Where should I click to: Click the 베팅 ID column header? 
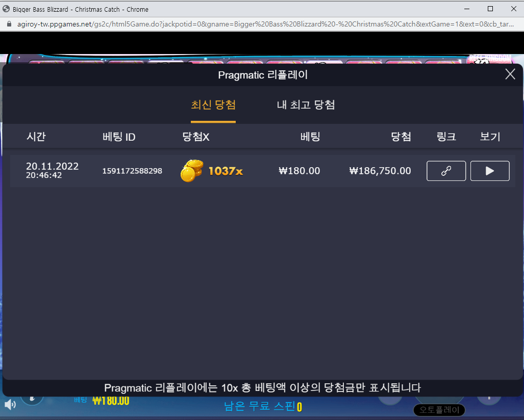point(119,137)
